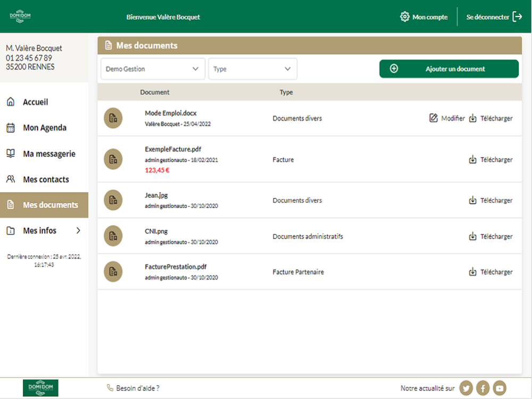532x399 pixels.
Task: Click the Accueil home icon
Action: click(x=11, y=102)
